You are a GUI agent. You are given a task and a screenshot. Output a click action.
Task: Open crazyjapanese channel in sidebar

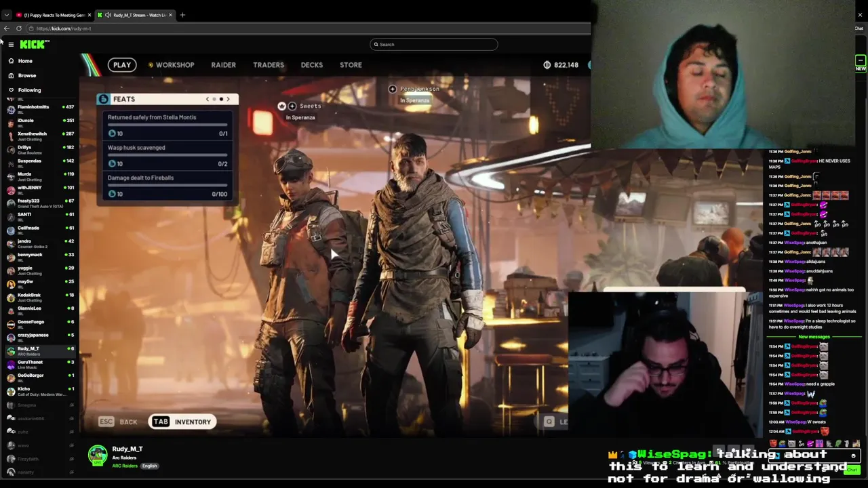[41, 336]
